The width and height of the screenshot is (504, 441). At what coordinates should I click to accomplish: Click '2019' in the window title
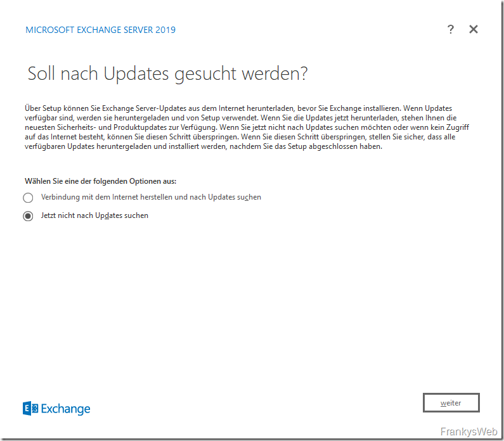(x=165, y=30)
